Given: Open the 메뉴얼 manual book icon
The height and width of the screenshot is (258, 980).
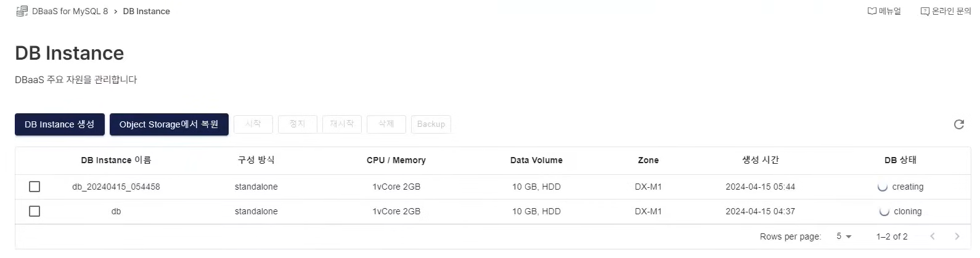Looking at the screenshot, I should pyautogui.click(x=872, y=11).
